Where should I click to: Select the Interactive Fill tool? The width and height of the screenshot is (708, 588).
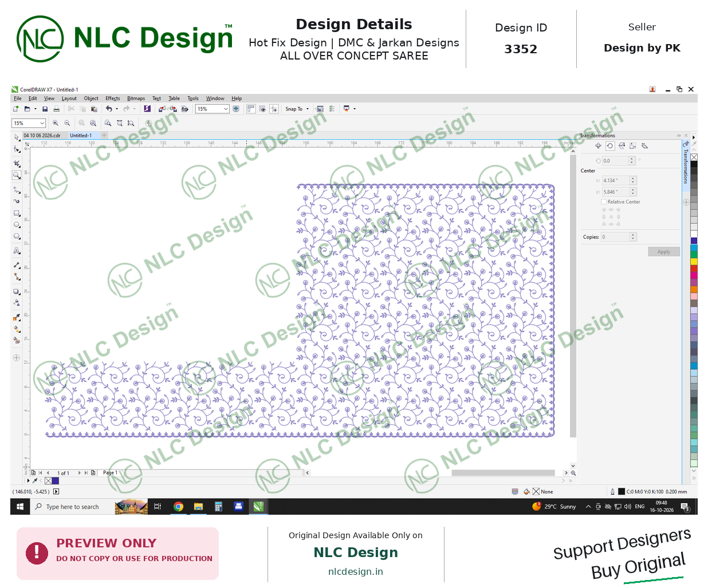point(17,329)
